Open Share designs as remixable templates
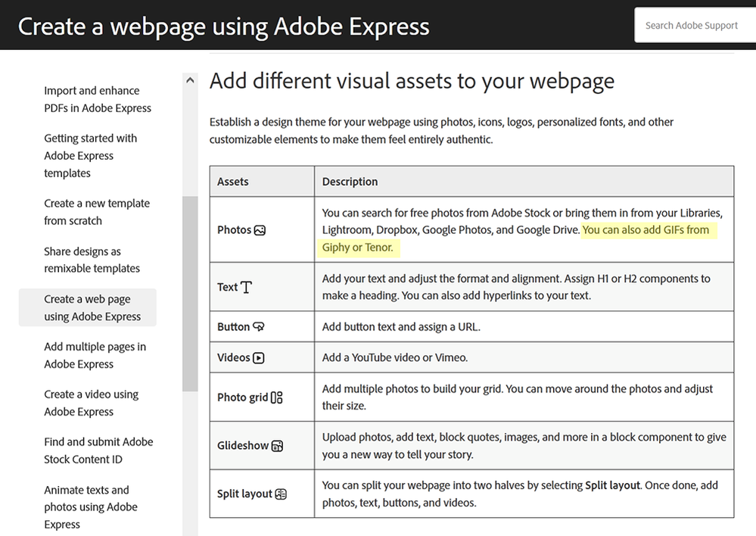This screenshot has height=536, width=756. click(x=92, y=260)
